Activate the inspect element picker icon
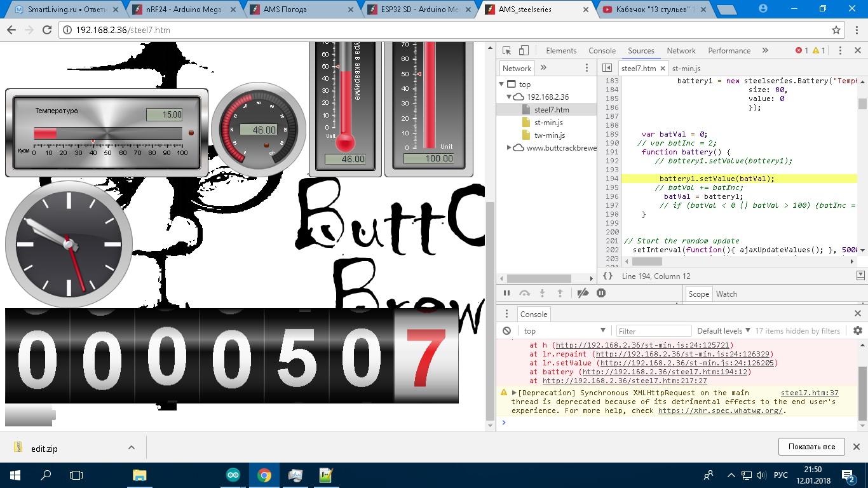Image resolution: width=868 pixels, height=488 pixels. pyautogui.click(x=506, y=51)
